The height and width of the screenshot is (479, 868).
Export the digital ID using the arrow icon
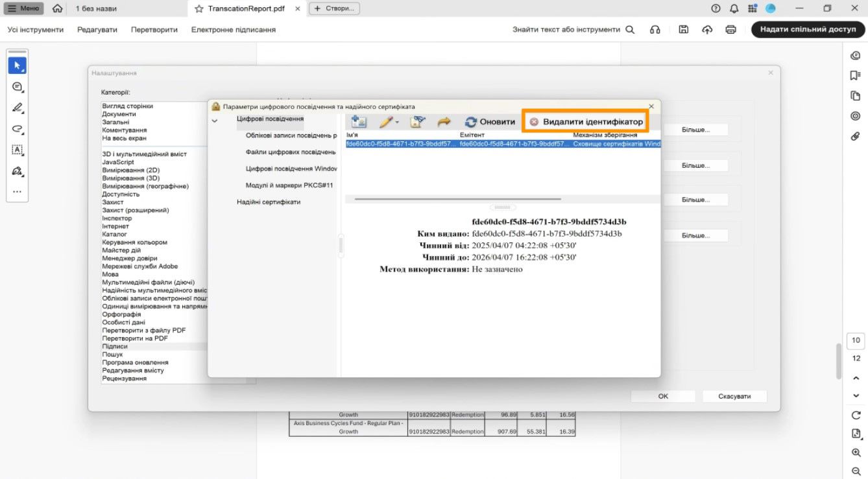point(444,121)
